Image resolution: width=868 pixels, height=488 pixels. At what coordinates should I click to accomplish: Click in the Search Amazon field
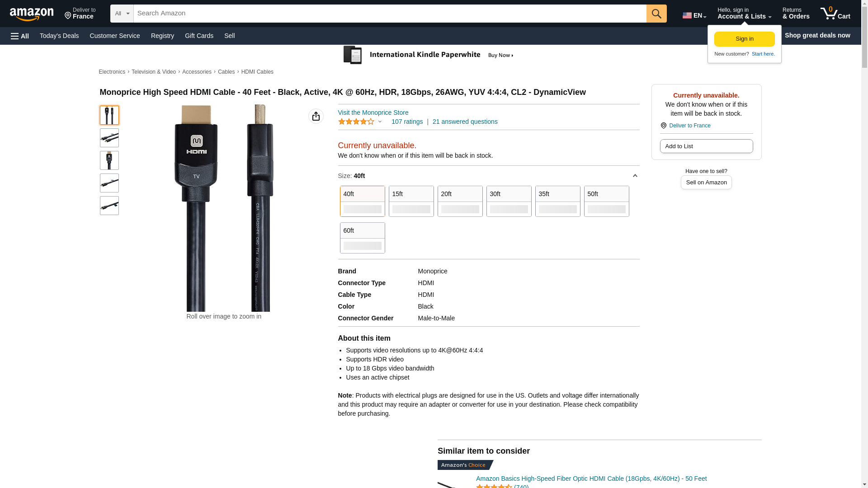point(390,14)
